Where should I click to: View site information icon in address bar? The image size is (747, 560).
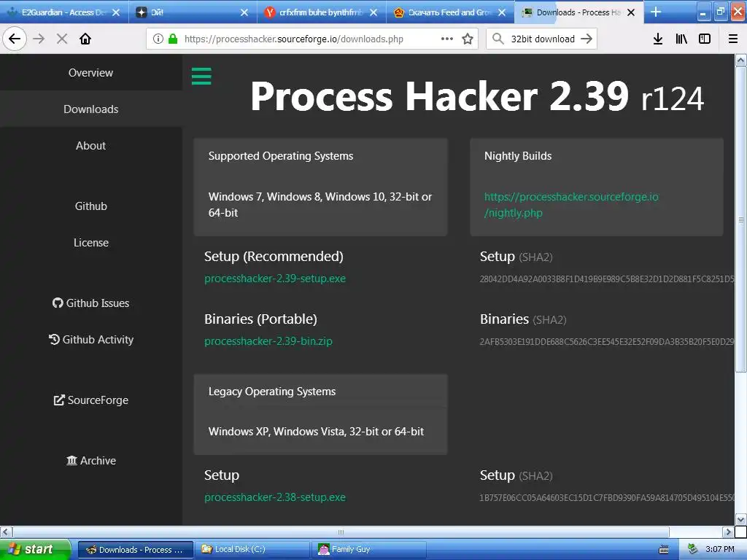(158, 39)
